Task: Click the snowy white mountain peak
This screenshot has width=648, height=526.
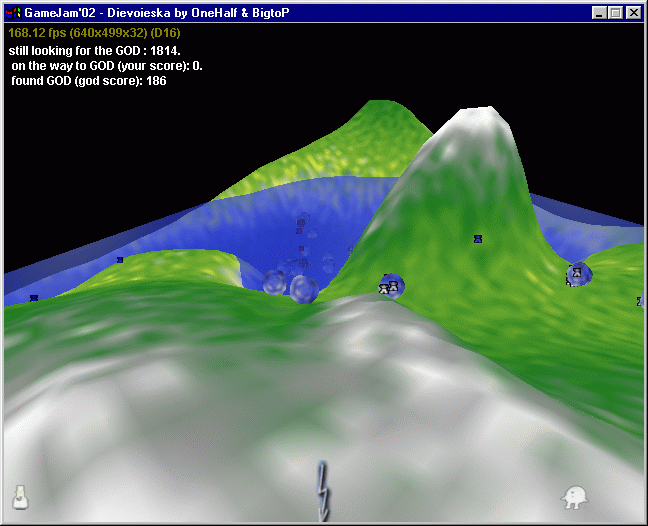Action: tap(482, 125)
